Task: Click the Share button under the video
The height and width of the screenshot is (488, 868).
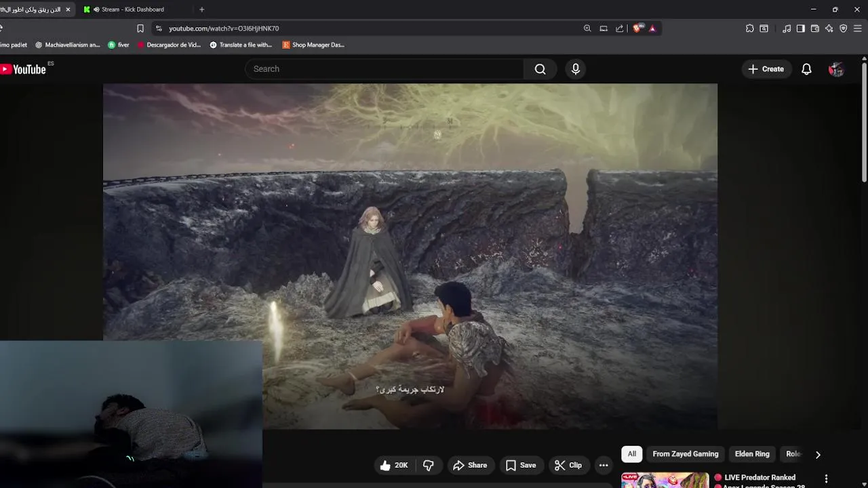Action: coord(470,465)
